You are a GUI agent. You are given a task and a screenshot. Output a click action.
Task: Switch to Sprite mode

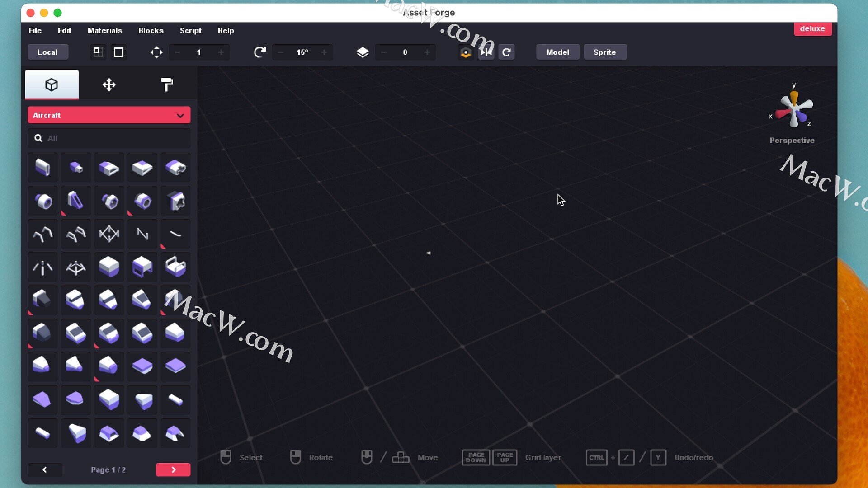pyautogui.click(x=605, y=52)
